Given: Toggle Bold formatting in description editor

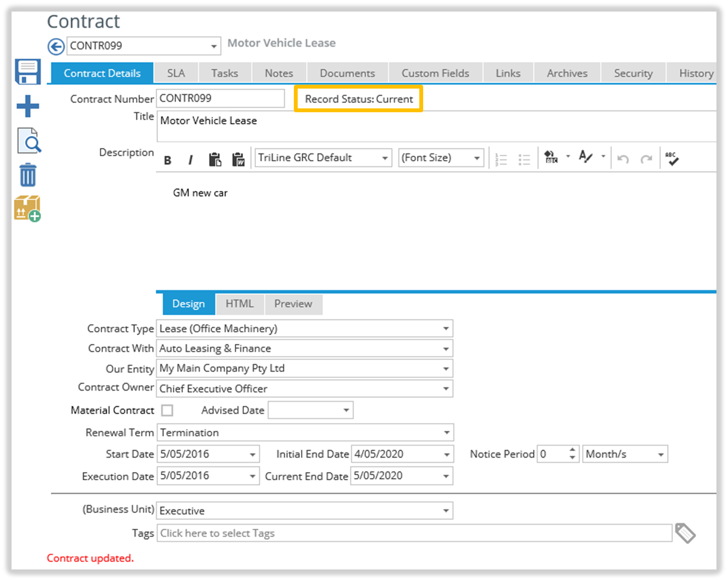Looking at the screenshot, I should 168,160.
